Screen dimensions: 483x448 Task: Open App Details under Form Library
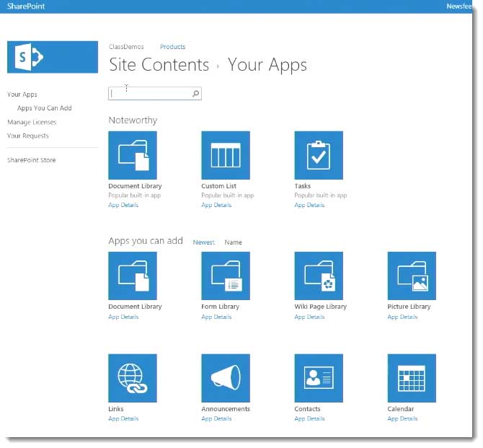coord(216,317)
